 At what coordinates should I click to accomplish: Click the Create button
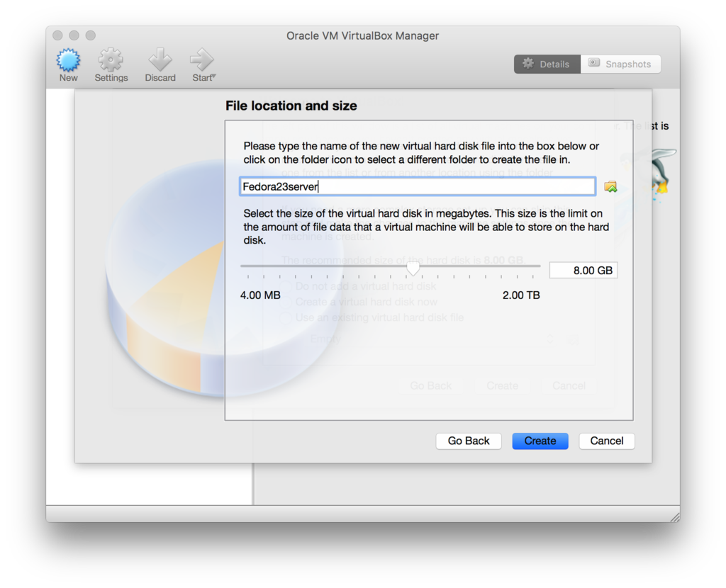click(x=540, y=441)
